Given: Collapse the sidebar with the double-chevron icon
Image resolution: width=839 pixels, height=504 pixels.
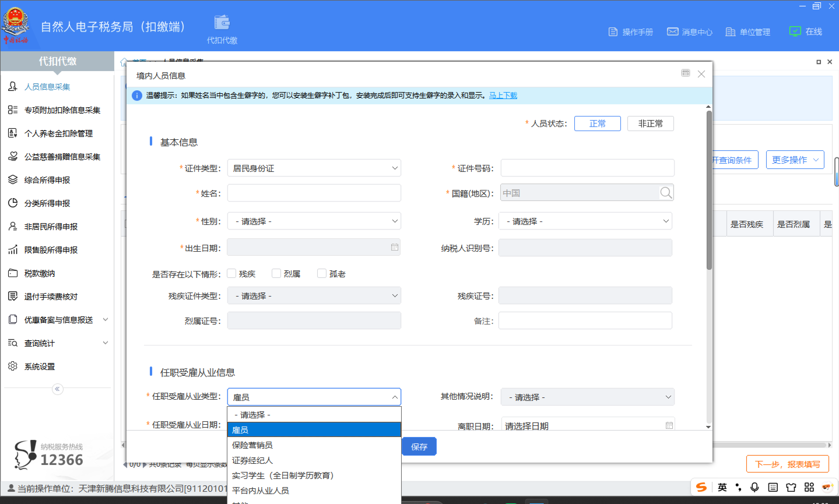Looking at the screenshot, I should (57, 389).
